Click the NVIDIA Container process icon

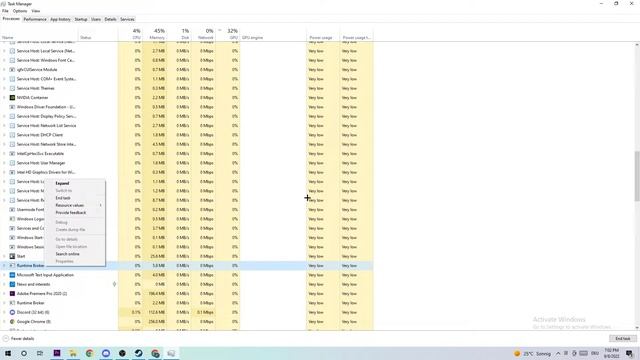click(12, 98)
